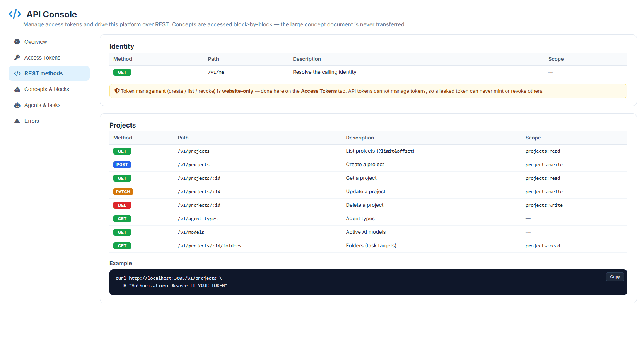
Task: Click the GET badge for /v1/me
Action: coord(122,72)
